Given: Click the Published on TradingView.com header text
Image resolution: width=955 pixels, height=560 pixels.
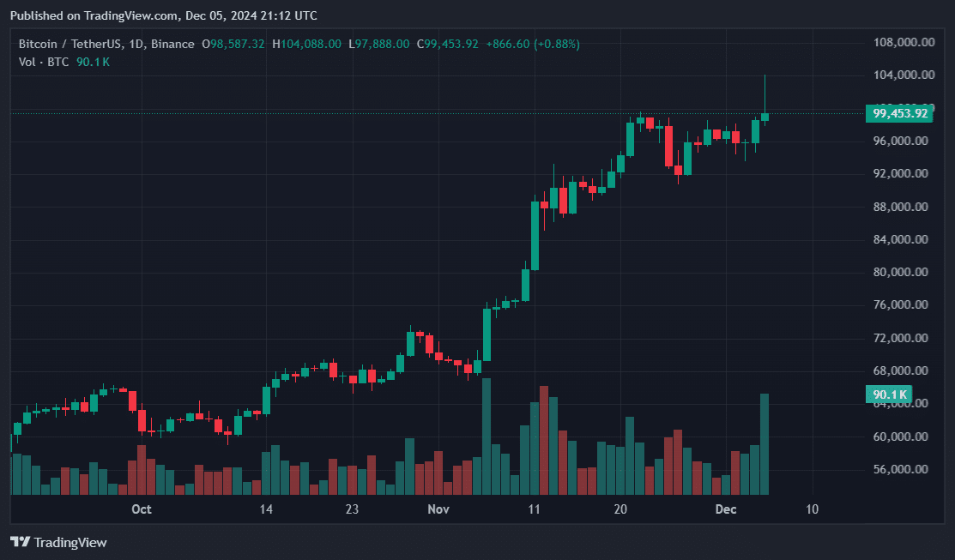Looking at the screenshot, I should (163, 15).
